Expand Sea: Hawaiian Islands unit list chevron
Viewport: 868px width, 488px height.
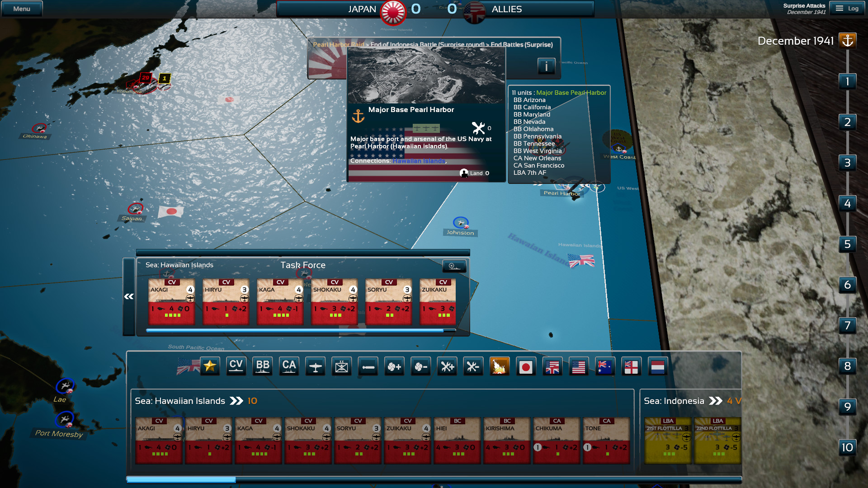(x=236, y=400)
